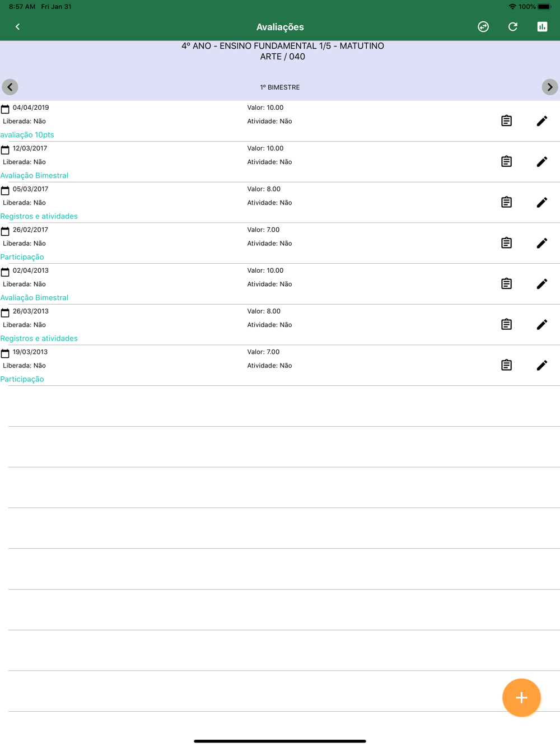
Task: Add a new evaluation with plus button
Action: [521, 698]
